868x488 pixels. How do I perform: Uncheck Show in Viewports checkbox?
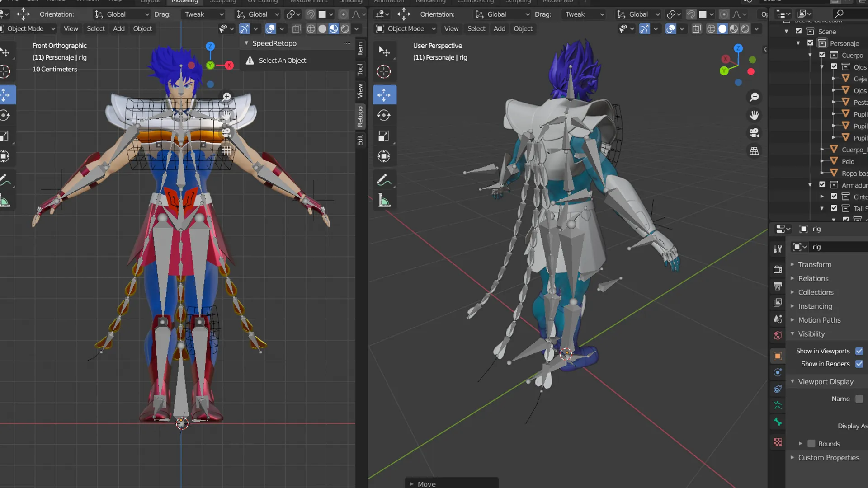859,351
